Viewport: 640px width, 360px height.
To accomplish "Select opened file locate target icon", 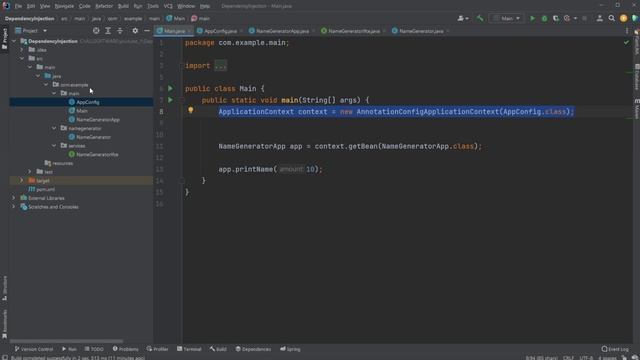I will pyautogui.click(x=96, y=31).
